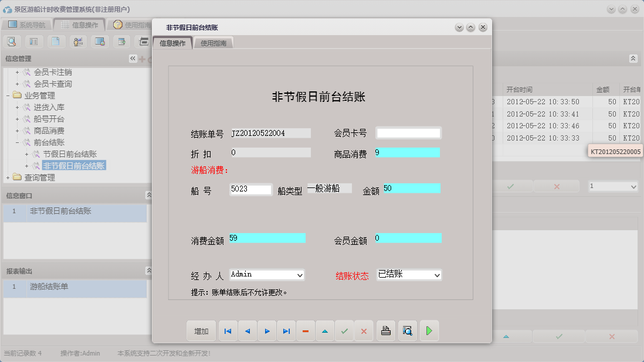Screen dimensions: 644x362
Task: Click the print icon in the settlement dialog
Action: [x=385, y=330]
